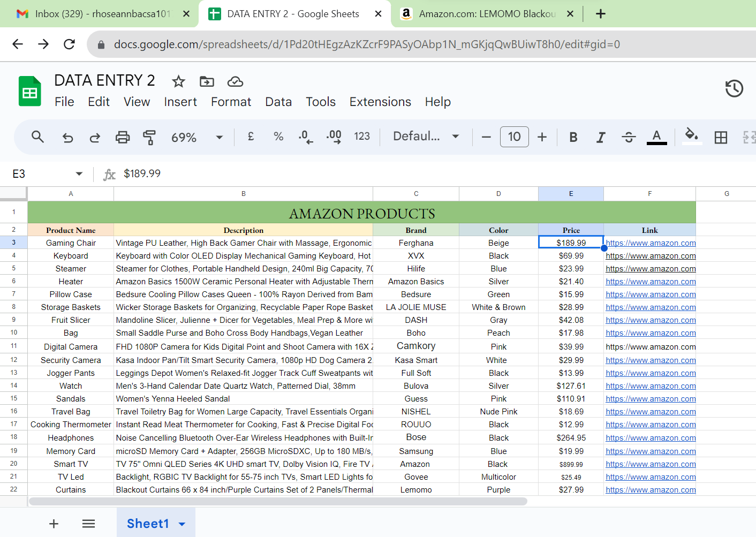Viewport: 756px width, 537px height.
Task: Click the print icon in toolbar
Action: pyautogui.click(x=123, y=138)
